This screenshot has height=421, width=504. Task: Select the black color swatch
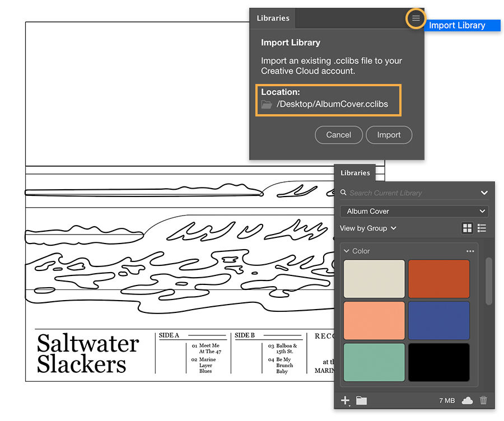coord(439,363)
